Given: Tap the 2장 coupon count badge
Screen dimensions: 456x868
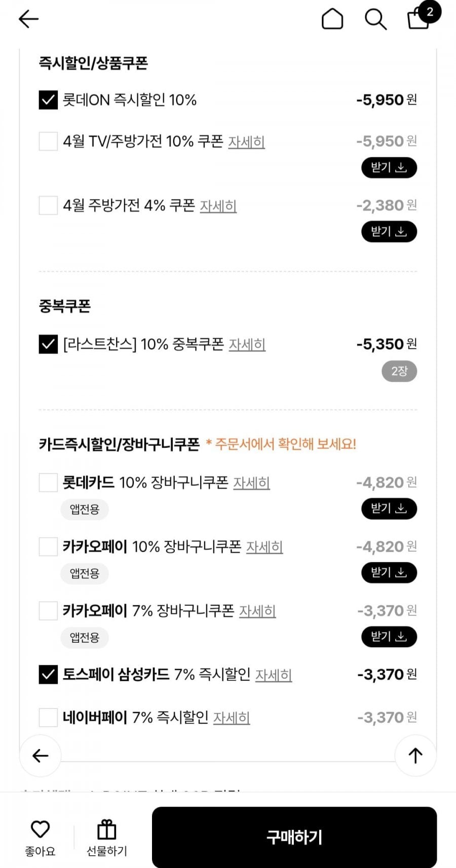Looking at the screenshot, I should [x=399, y=371].
